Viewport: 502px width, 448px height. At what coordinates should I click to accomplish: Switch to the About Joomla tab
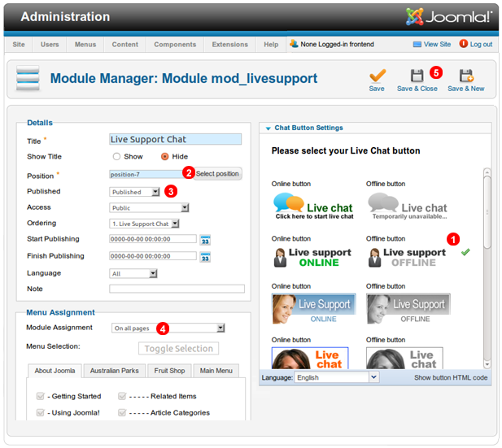point(55,371)
